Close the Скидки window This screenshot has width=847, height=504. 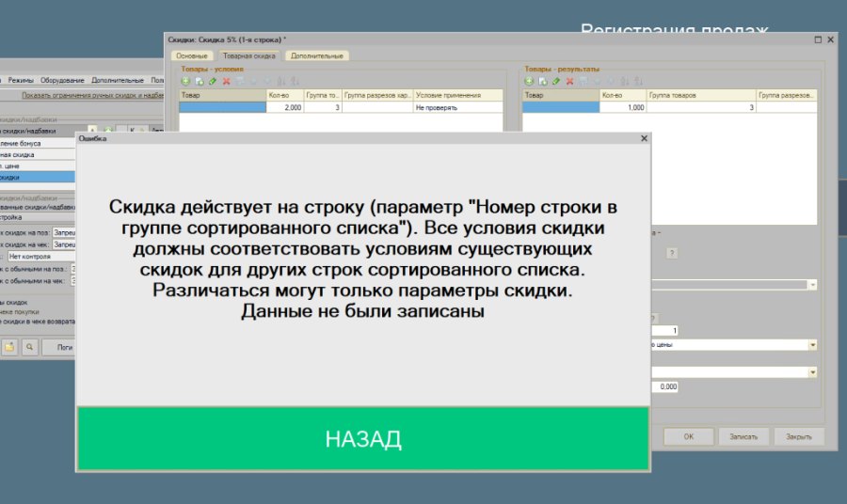831,39
